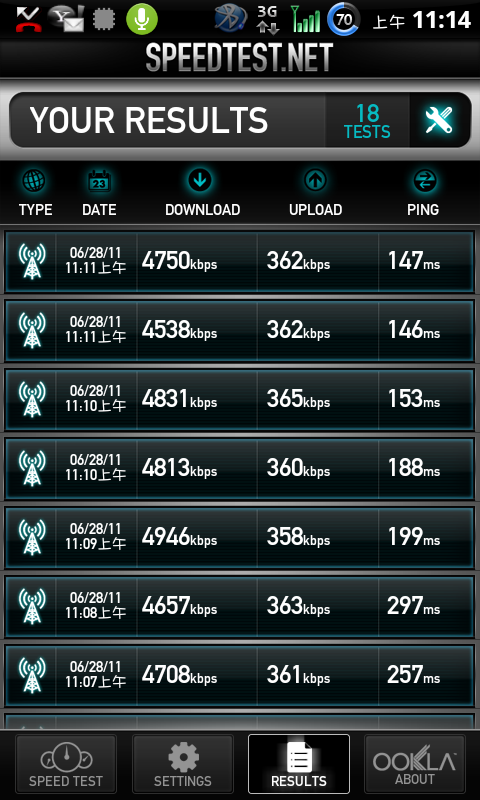The width and height of the screenshot is (480, 800).
Task: Sort by the DOWNLOAD arrow icon
Action: [x=199, y=181]
